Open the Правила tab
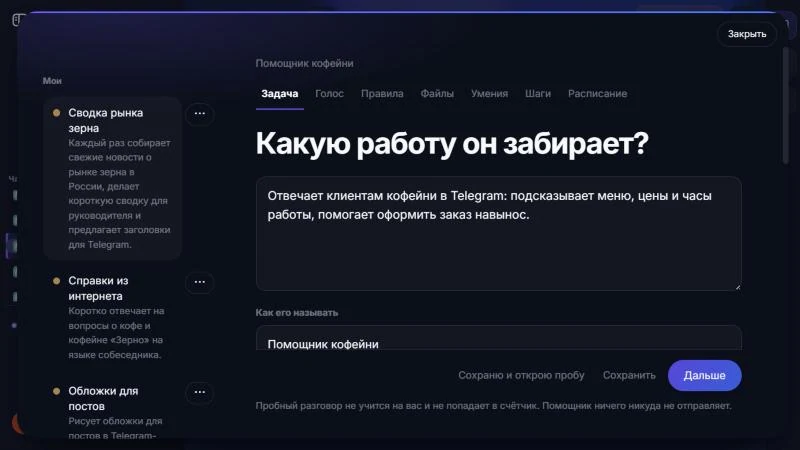The width and height of the screenshot is (800, 450). coord(382,94)
